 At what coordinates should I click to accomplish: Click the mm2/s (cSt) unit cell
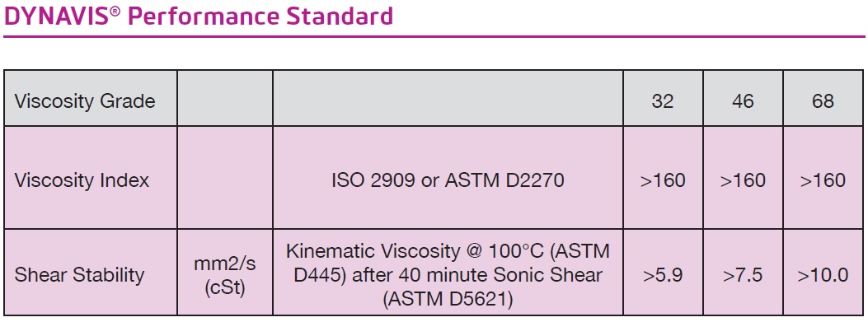(x=225, y=276)
